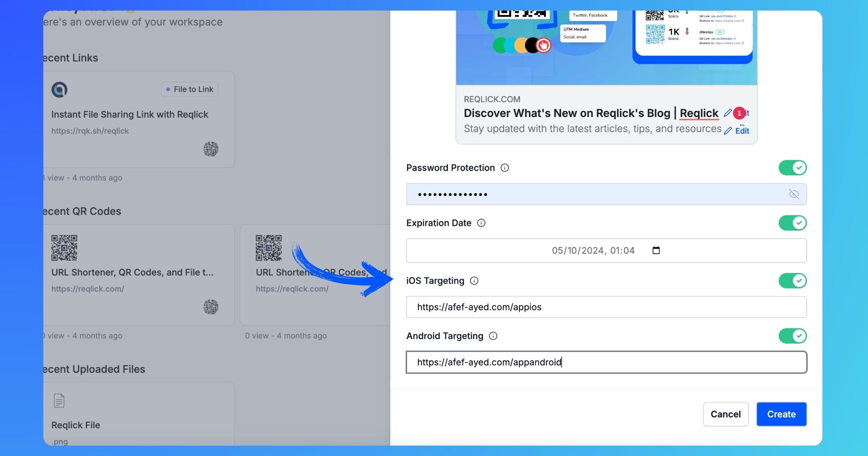The width and height of the screenshot is (868, 456).
Task: Click the Reqlick logo on link card
Action: tap(59, 90)
